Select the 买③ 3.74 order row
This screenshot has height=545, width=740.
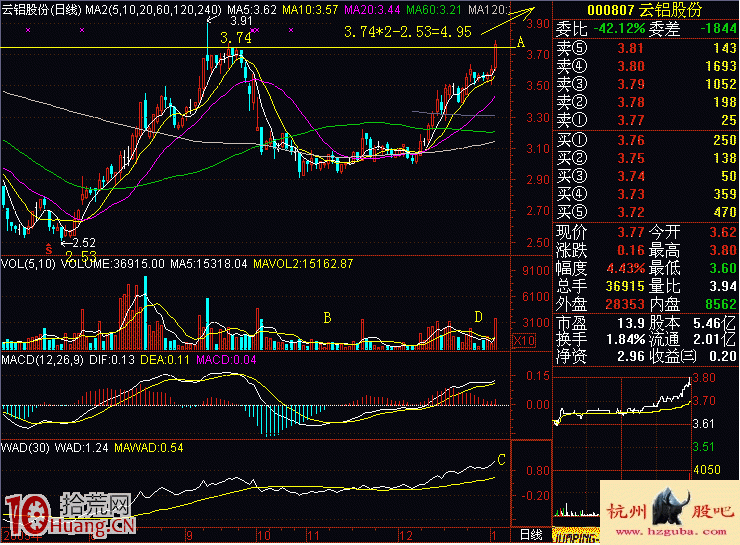(646, 176)
